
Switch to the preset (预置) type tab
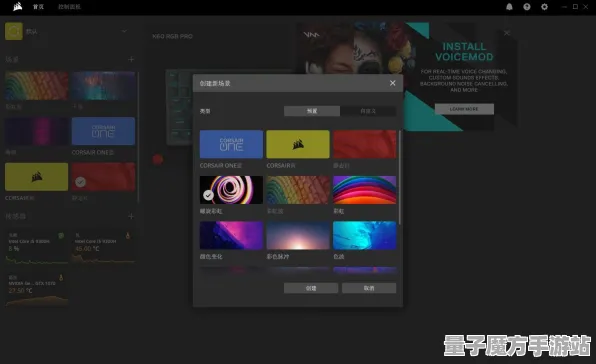[312, 111]
